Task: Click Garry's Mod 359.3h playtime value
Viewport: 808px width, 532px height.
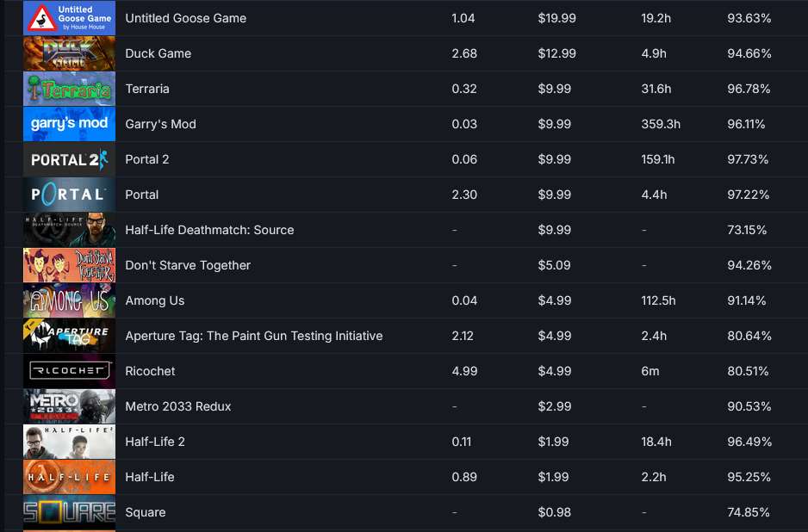Action: click(x=661, y=124)
